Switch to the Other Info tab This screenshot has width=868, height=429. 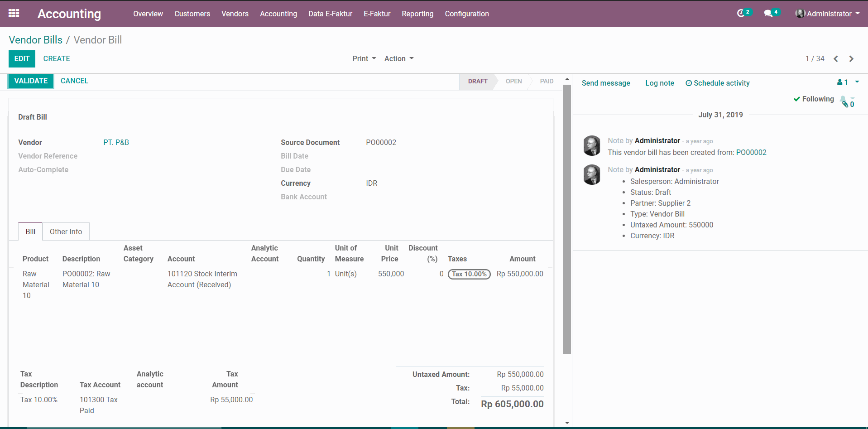tap(66, 232)
